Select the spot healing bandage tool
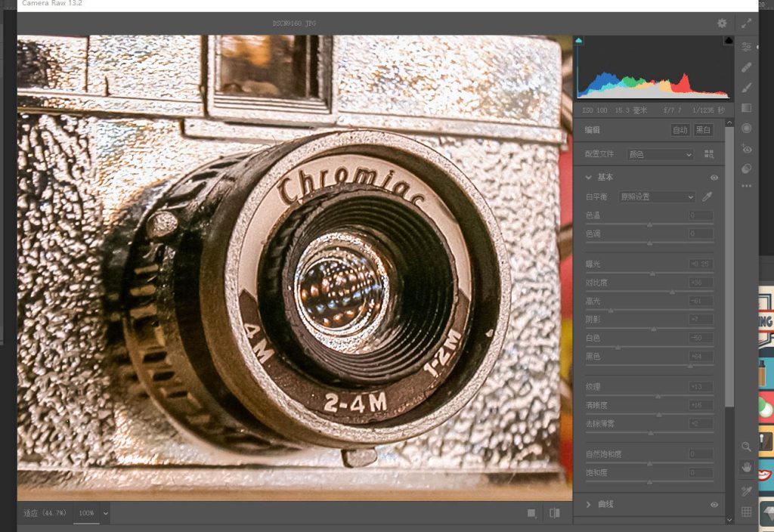Viewport: 774px width, 532px height. pyautogui.click(x=747, y=67)
